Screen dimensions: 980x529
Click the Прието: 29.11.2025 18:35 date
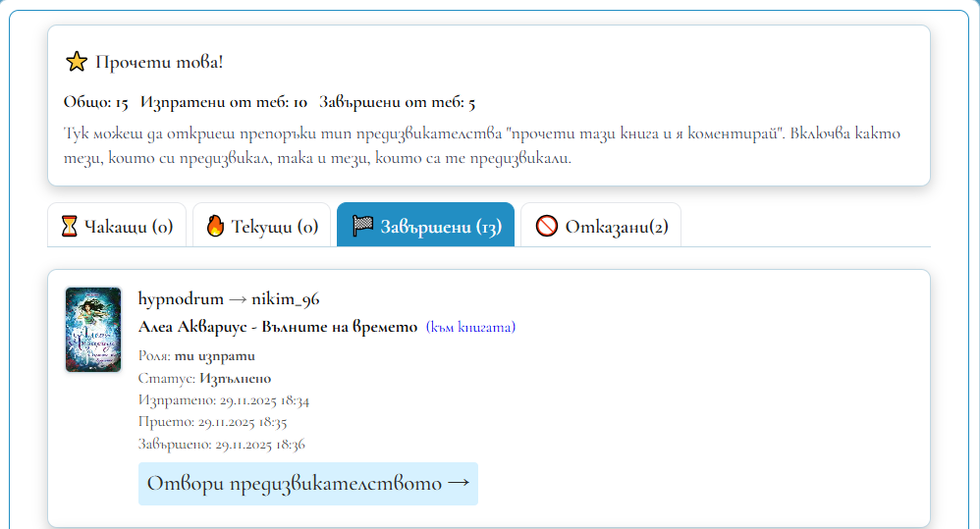pos(212,422)
